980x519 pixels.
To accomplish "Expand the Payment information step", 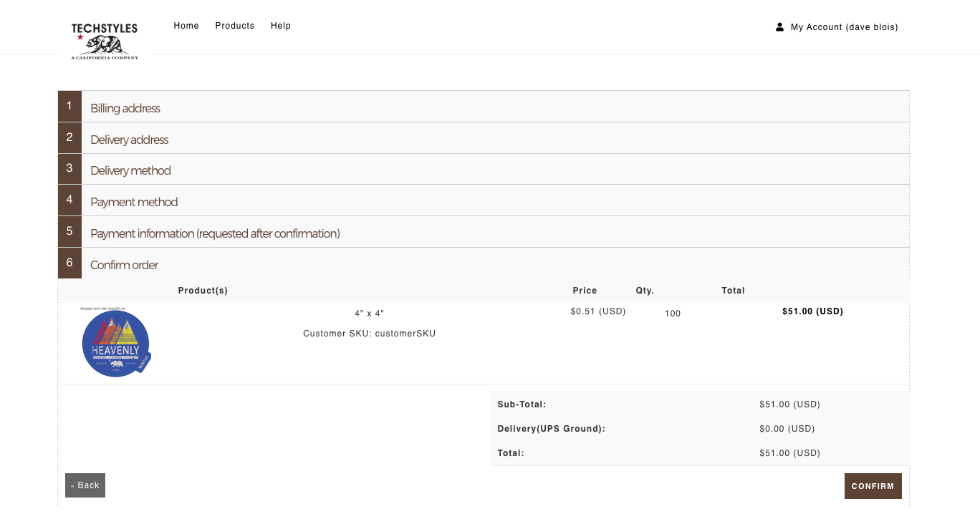I will tap(484, 232).
